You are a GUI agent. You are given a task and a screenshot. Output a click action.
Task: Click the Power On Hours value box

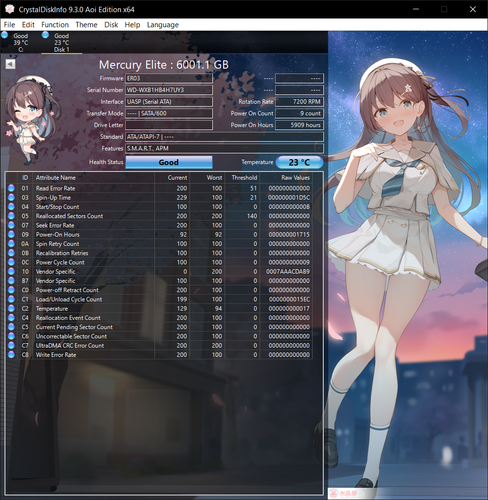tap(299, 125)
